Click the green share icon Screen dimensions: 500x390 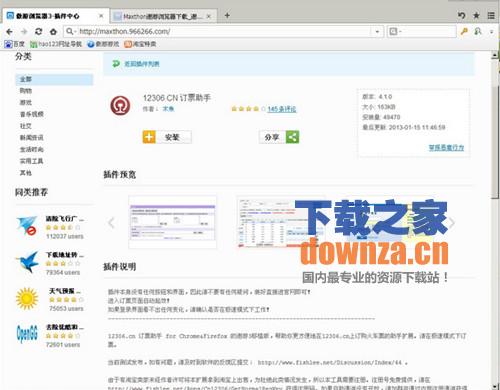pyautogui.click(x=292, y=137)
